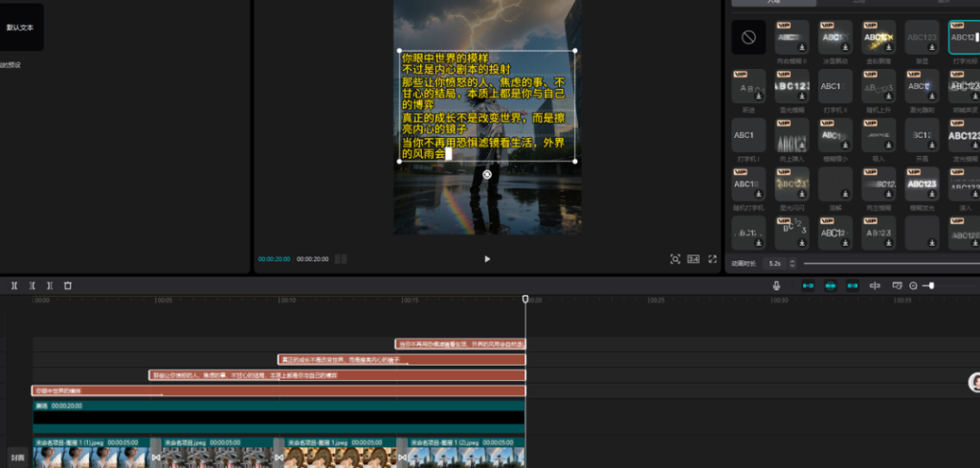
Task: Click the timeline delete trash icon
Action: click(x=68, y=285)
